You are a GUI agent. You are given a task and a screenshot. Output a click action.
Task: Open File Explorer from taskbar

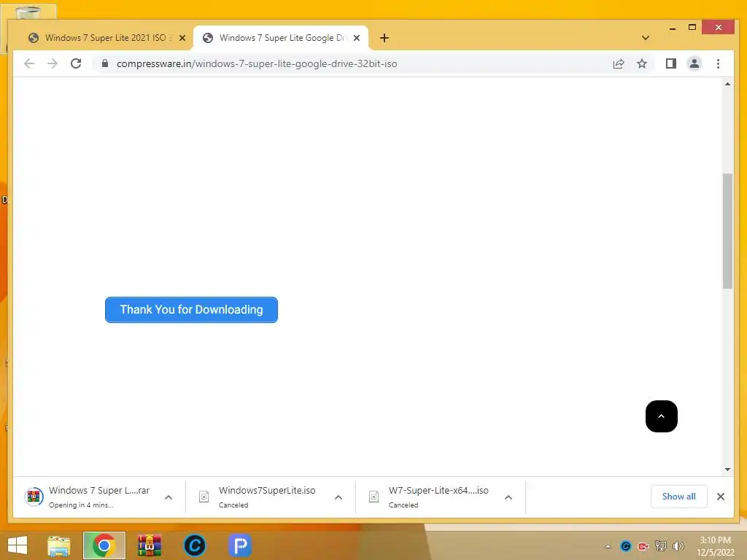[59, 545]
